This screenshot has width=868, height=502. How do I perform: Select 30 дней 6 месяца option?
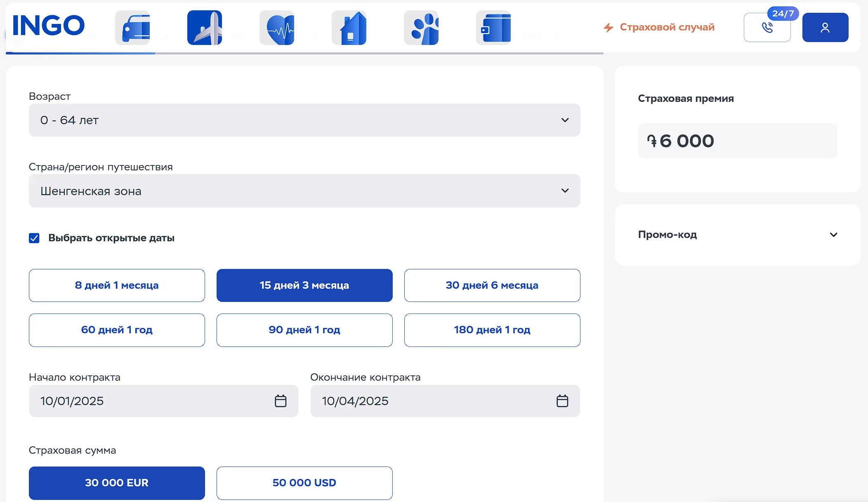(492, 285)
